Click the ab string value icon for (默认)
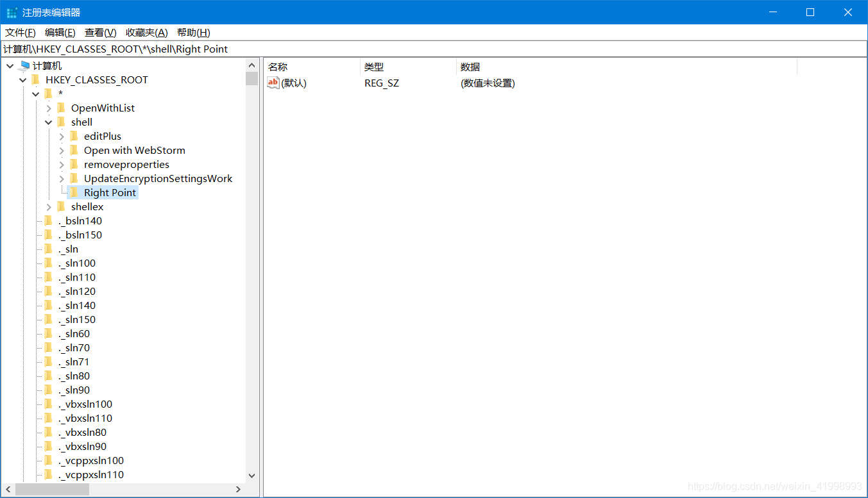Image resolution: width=868 pixels, height=498 pixels. point(273,83)
